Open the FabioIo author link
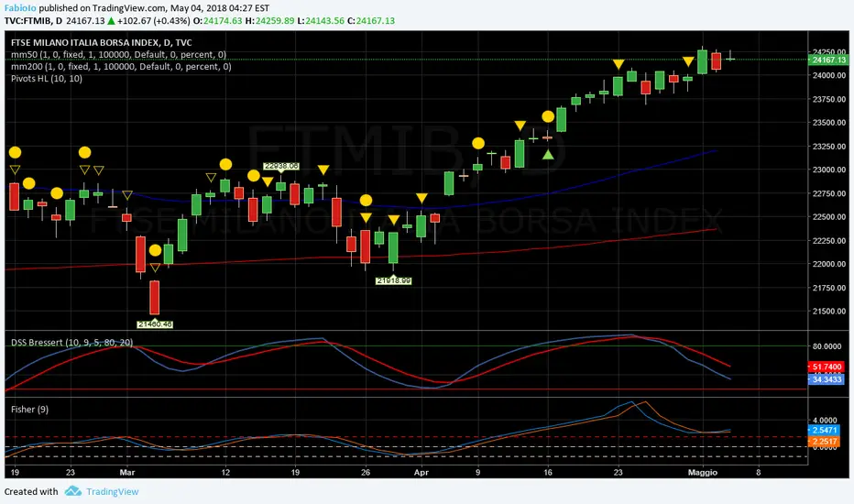The image size is (854, 504). tap(21, 8)
